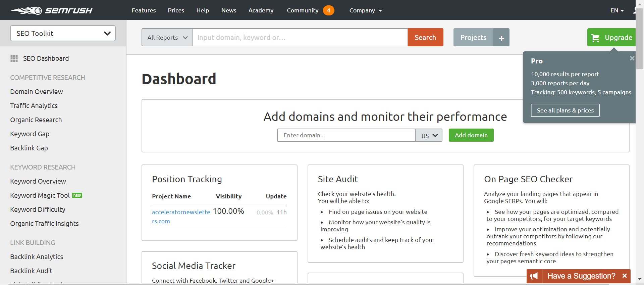The image size is (644, 285).
Task: Focus the Enter domain field
Action: click(346, 135)
